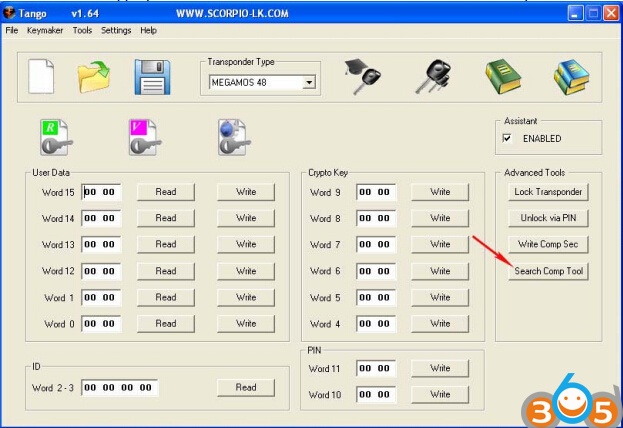Toggle the Assistant ENABLED checkbox
The image size is (623, 428).
click(508, 138)
